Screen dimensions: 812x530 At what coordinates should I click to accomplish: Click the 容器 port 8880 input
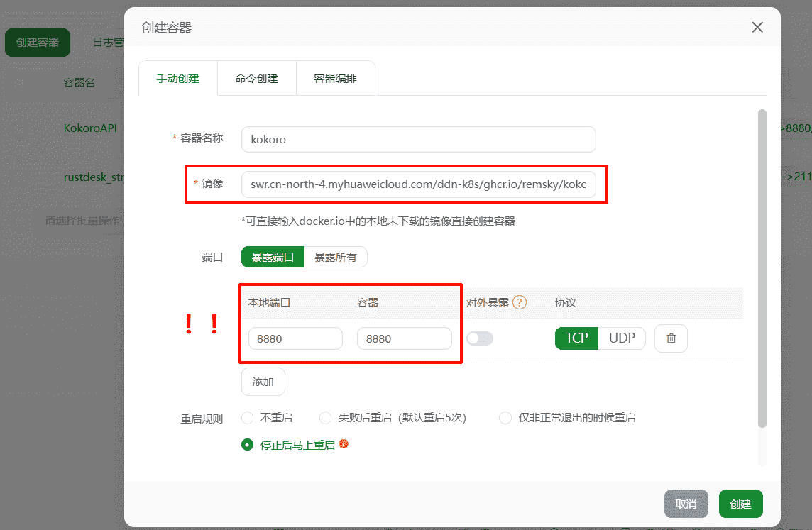point(405,338)
